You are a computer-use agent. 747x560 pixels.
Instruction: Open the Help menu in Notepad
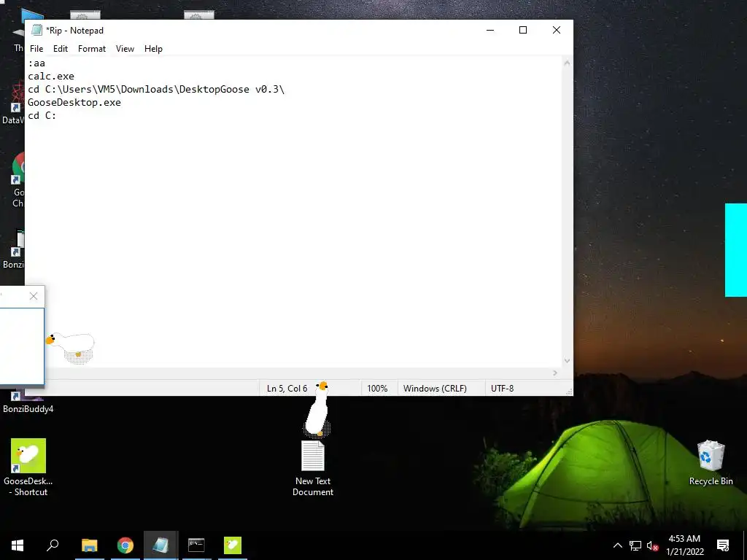pos(153,49)
